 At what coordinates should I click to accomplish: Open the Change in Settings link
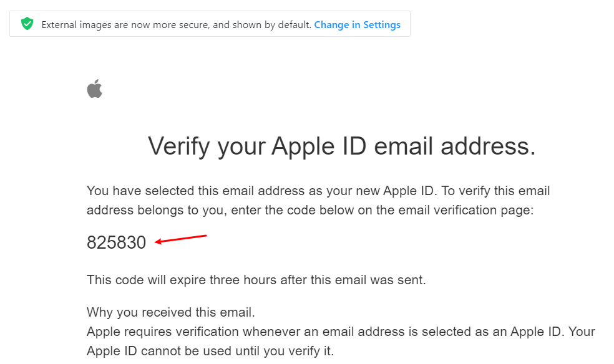357,25
